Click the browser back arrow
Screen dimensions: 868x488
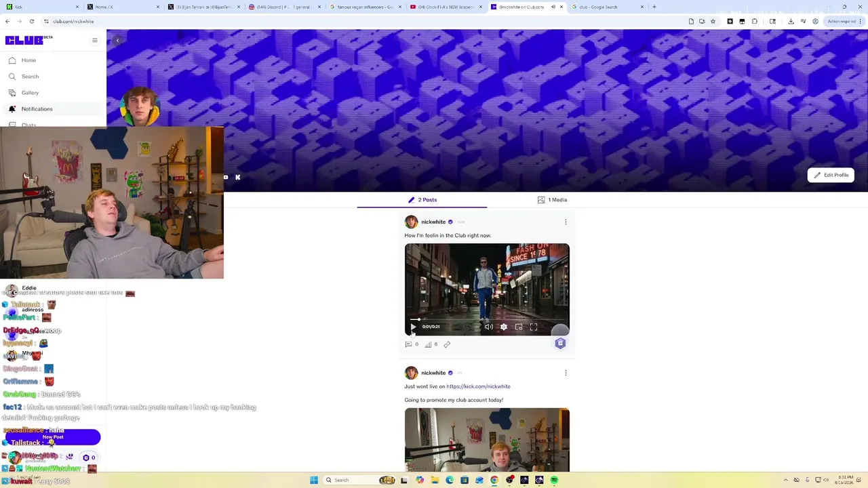click(7, 21)
